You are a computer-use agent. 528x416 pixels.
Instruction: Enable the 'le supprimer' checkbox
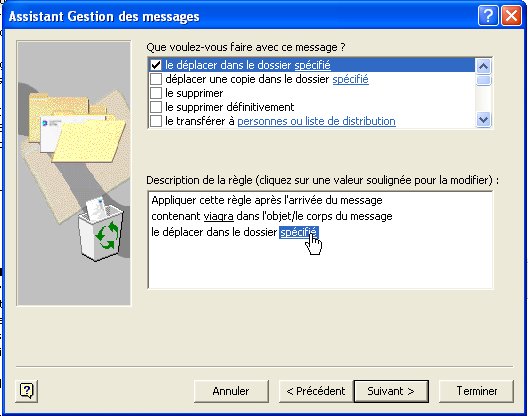pyautogui.click(x=156, y=93)
